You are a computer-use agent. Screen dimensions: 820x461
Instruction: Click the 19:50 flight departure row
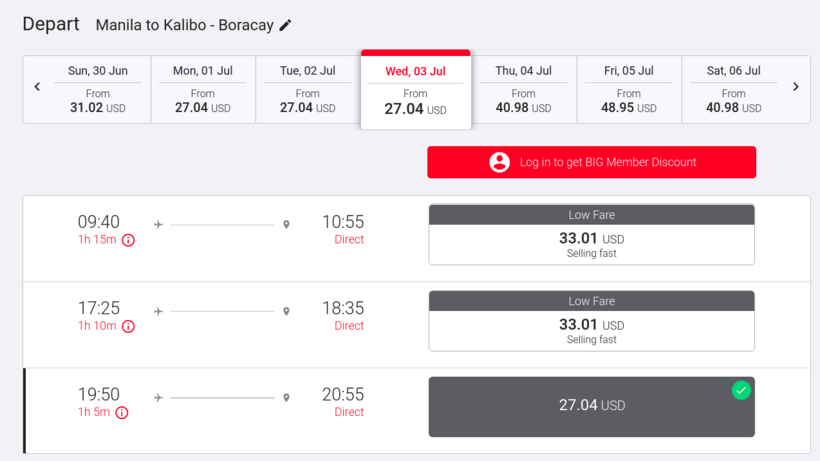point(417,411)
